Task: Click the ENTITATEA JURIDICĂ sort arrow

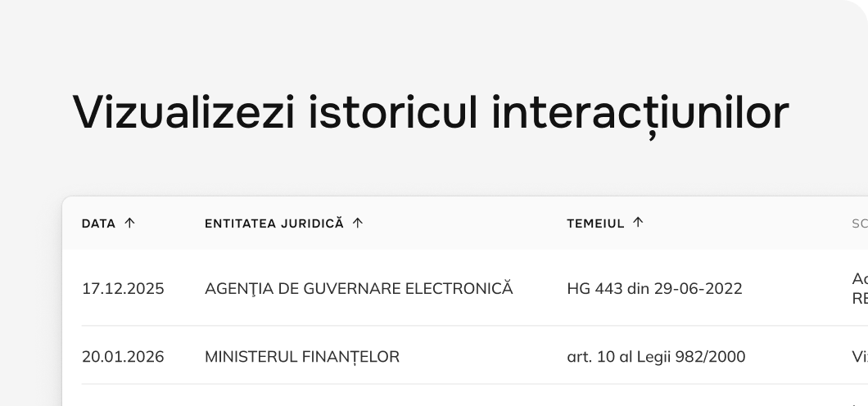Action: click(x=358, y=223)
